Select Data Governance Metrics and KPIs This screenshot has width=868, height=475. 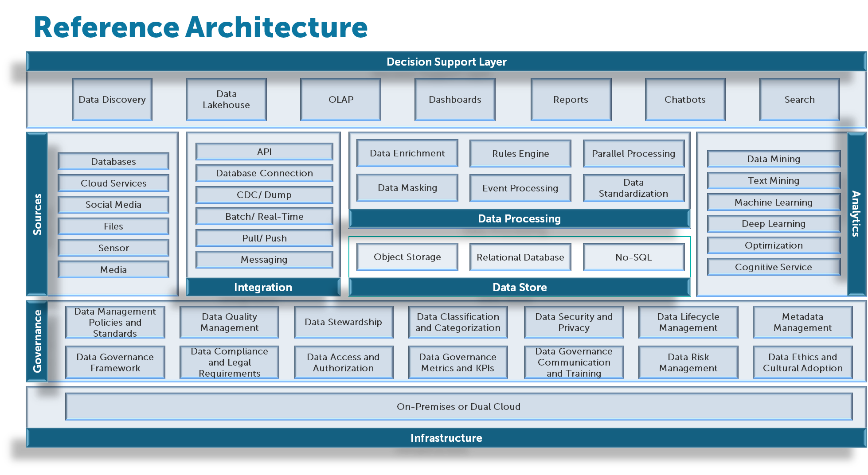(x=458, y=362)
